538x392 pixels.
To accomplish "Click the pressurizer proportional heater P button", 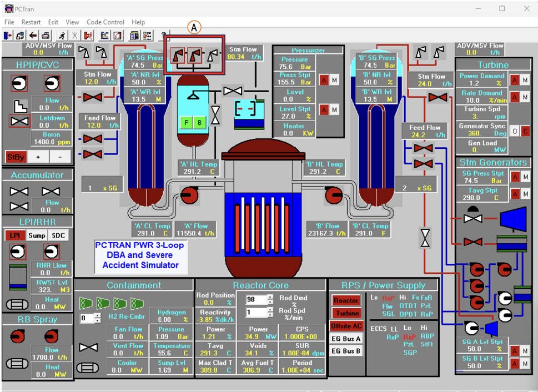I will click(187, 123).
